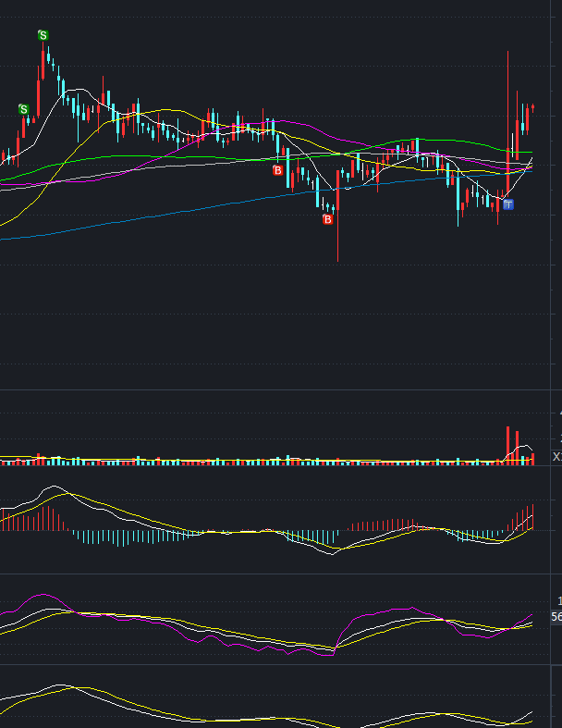Select the red B buy marker beneath the first sharp drop
Image resolution: width=562 pixels, height=728 pixels.
277,170
